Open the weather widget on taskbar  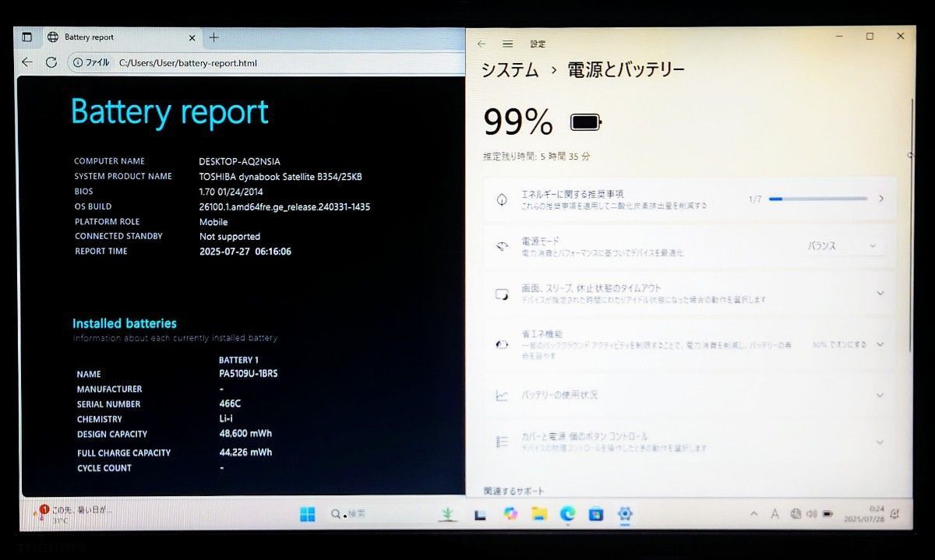[x=72, y=514]
